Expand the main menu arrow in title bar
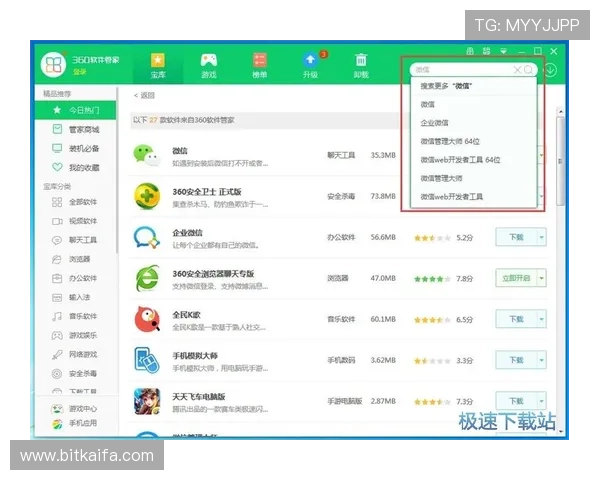600x480 pixels. click(503, 51)
